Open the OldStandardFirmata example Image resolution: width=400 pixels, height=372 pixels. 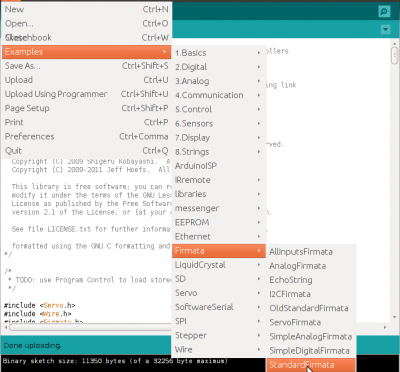pos(311,308)
